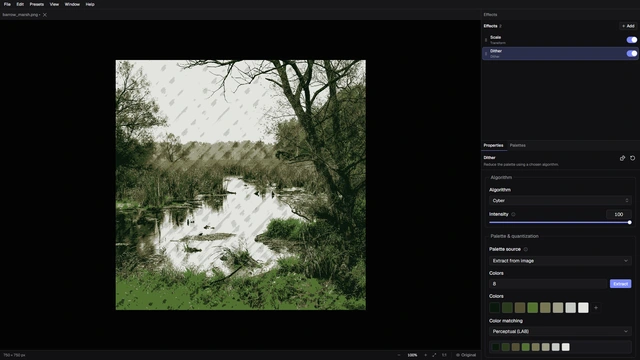Image resolution: width=640 pixels, height=360 pixels.
Task: Open the Window menu
Action: click(x=72, y=4)
